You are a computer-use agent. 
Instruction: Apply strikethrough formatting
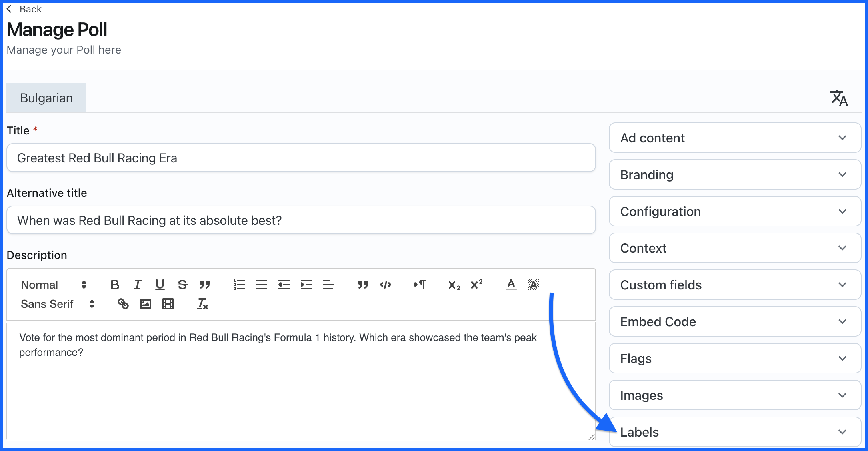click(182, 285)
